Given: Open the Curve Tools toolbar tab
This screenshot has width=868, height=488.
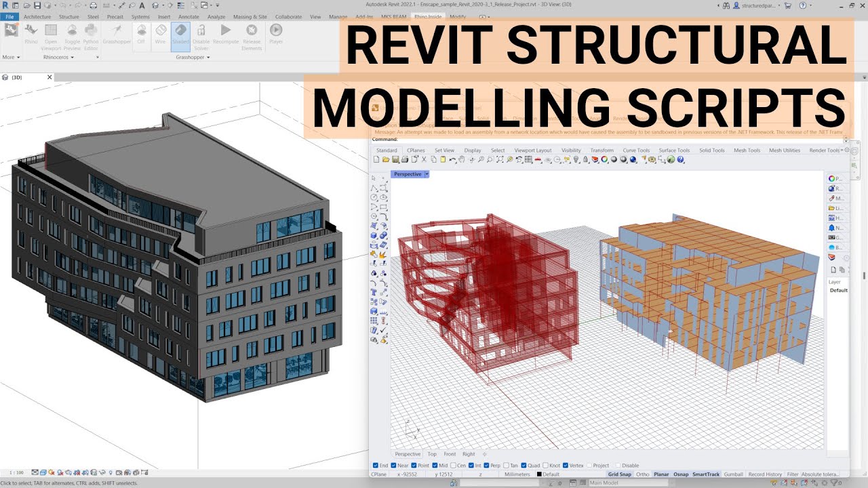Looking at the screenshot, I should [x=636, y=150].
